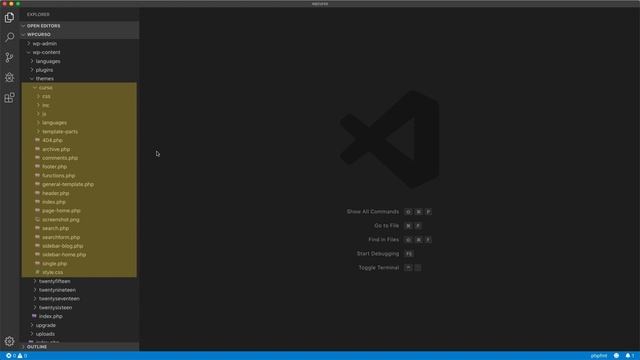Screen dimensions: 640x360
Task: Open the sidebar-blog.php file
Action: coord(80,246)
